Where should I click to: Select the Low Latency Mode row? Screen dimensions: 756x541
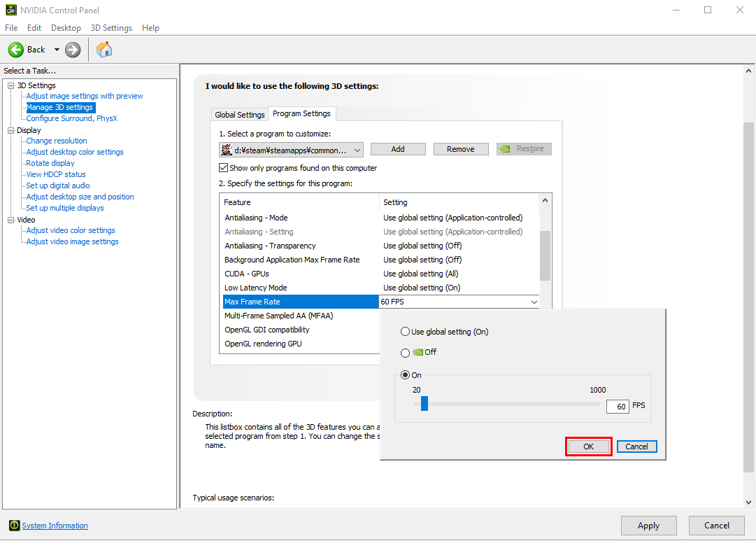[380, 288]
